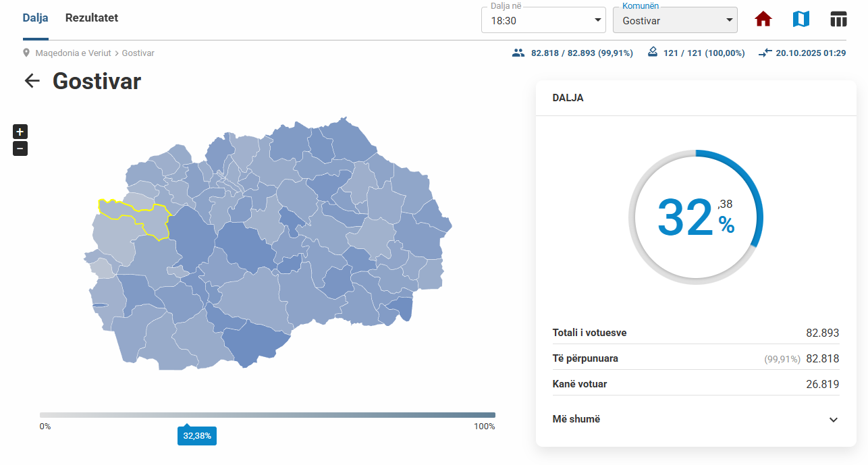Expand the Më shumë section
This screenshot has height=465, width=868.
point(695,419)
